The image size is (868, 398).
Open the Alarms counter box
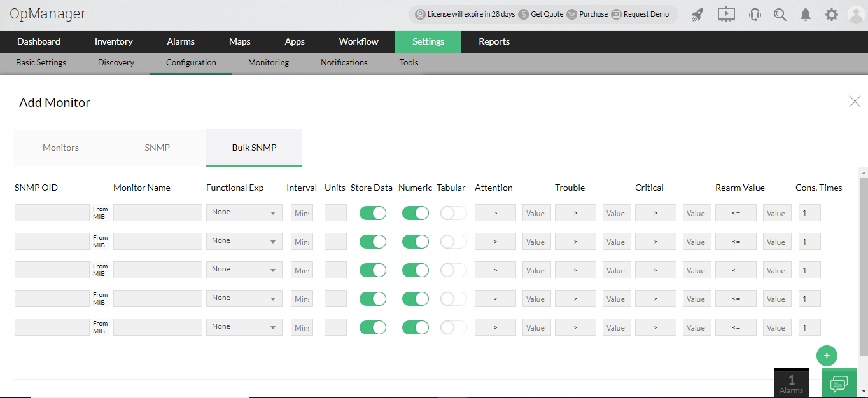point(791,383)
